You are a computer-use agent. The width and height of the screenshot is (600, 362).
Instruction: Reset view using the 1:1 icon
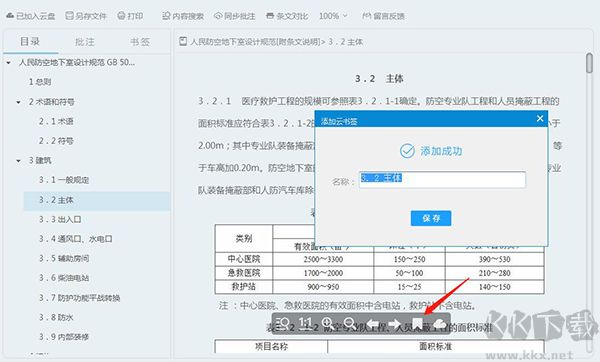click(x=305, y=323)
